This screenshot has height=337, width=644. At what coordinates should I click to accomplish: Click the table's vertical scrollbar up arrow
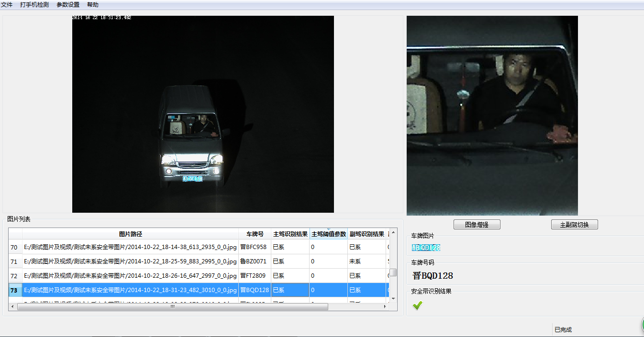[x=393, y=233]
